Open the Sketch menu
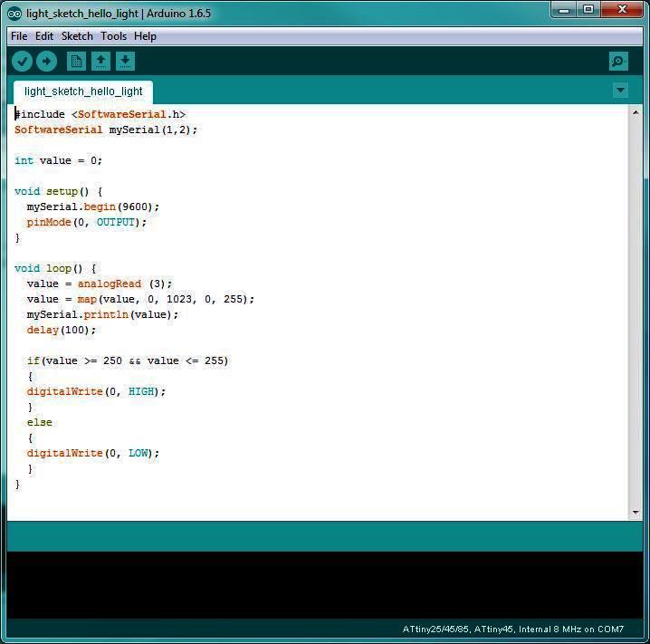Screen dimensions: 650x644 [77, 36]
